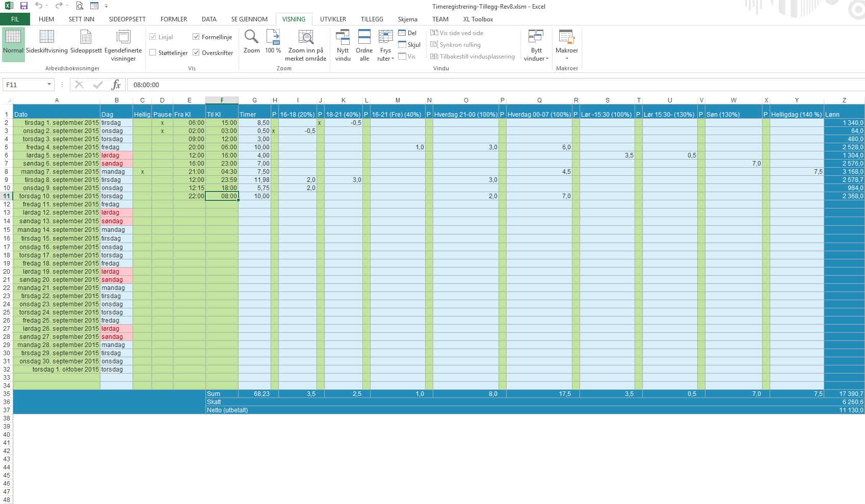Disable the Overskrifter checkbox

coord(196,52)
